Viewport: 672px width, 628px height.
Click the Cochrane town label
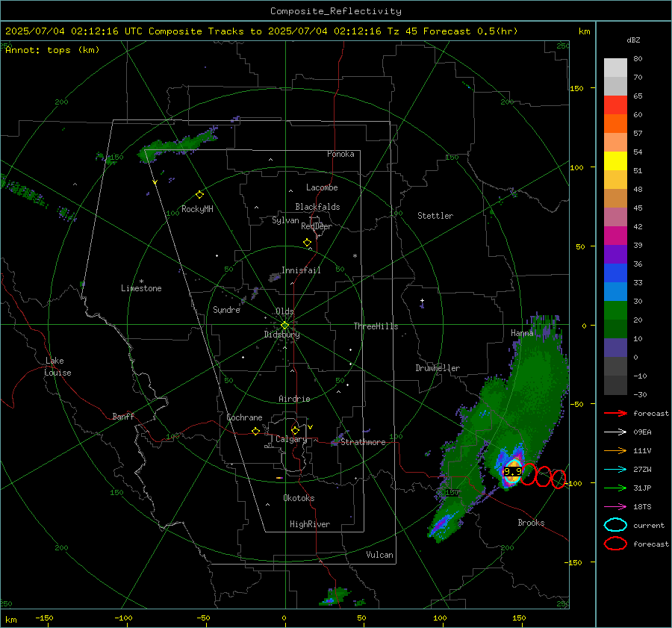(x=244, y=417)
